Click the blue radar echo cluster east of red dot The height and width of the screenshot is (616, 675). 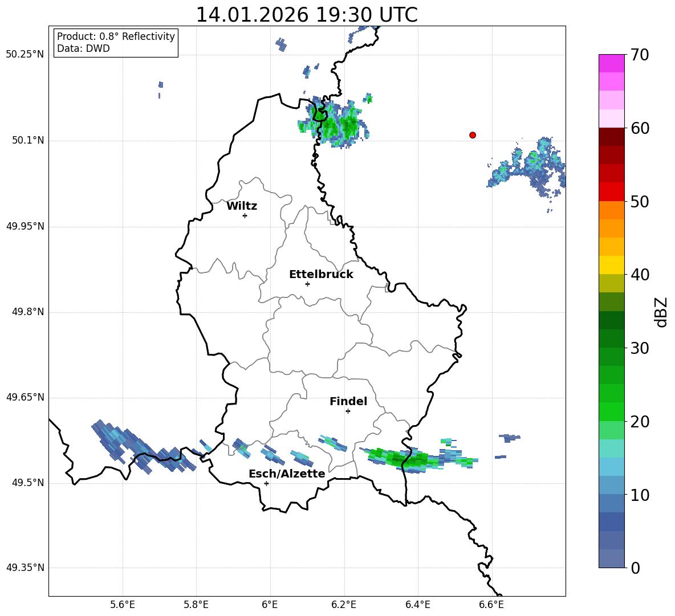530,170
